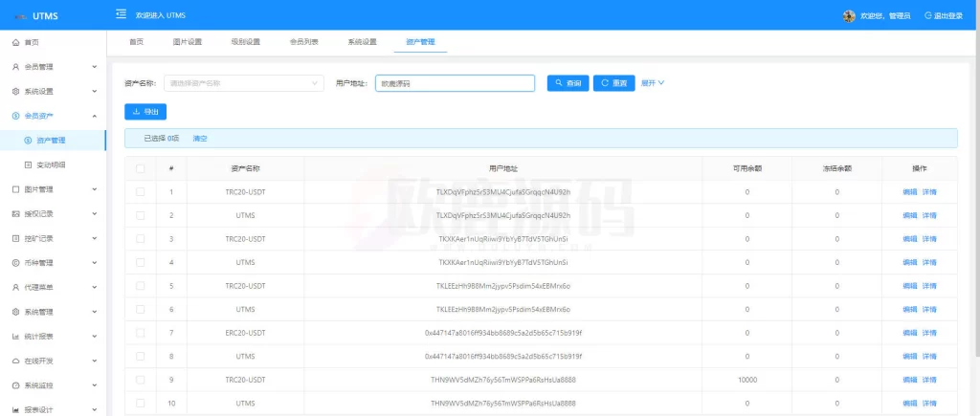
Task: Click the 币种管理 icon in the sidebar
Action: click(16, 263)
